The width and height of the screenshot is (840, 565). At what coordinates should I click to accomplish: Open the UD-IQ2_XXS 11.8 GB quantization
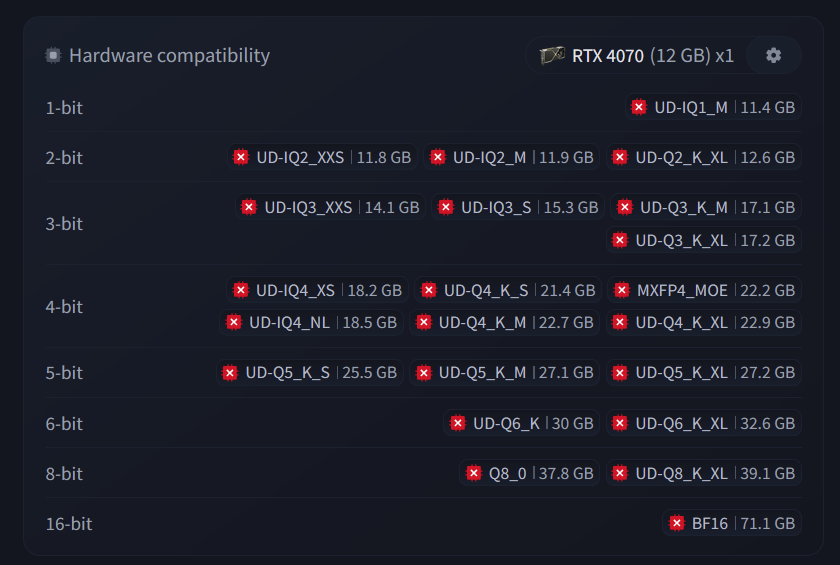tap(322, 157)
